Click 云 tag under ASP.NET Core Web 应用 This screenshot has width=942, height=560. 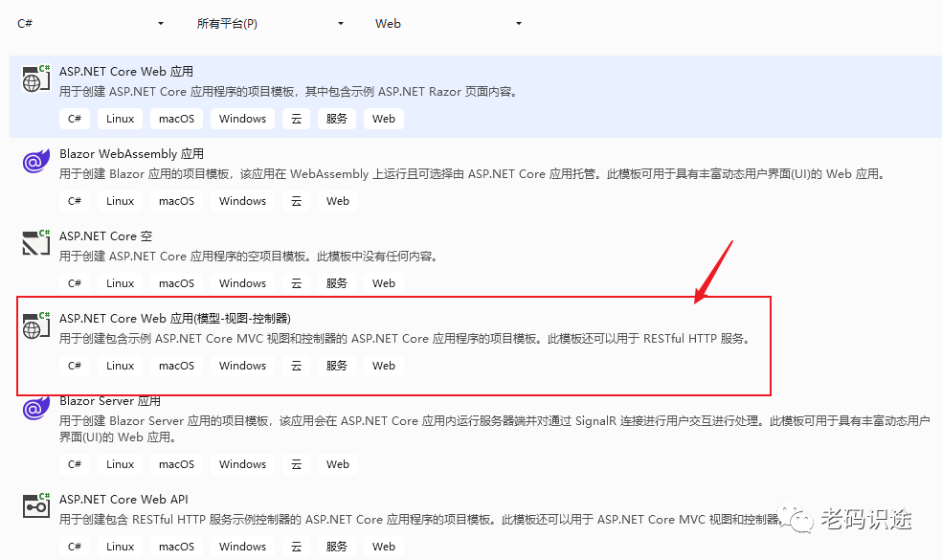click(296, 119)
